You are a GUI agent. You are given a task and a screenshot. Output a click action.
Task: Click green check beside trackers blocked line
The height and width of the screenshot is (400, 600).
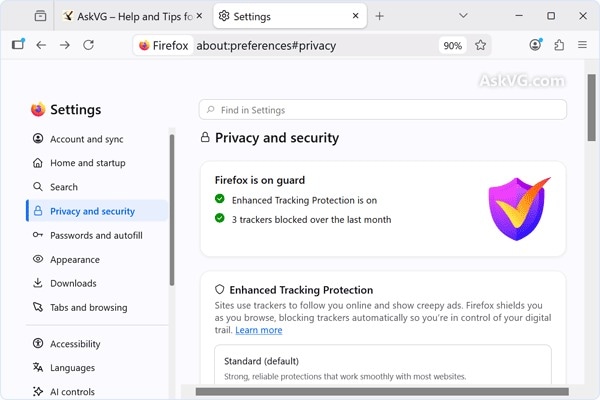click(x=220, y=218)
